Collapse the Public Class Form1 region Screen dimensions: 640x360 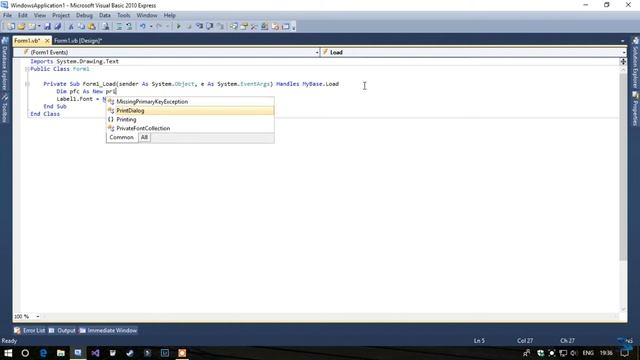pos(27,69)
